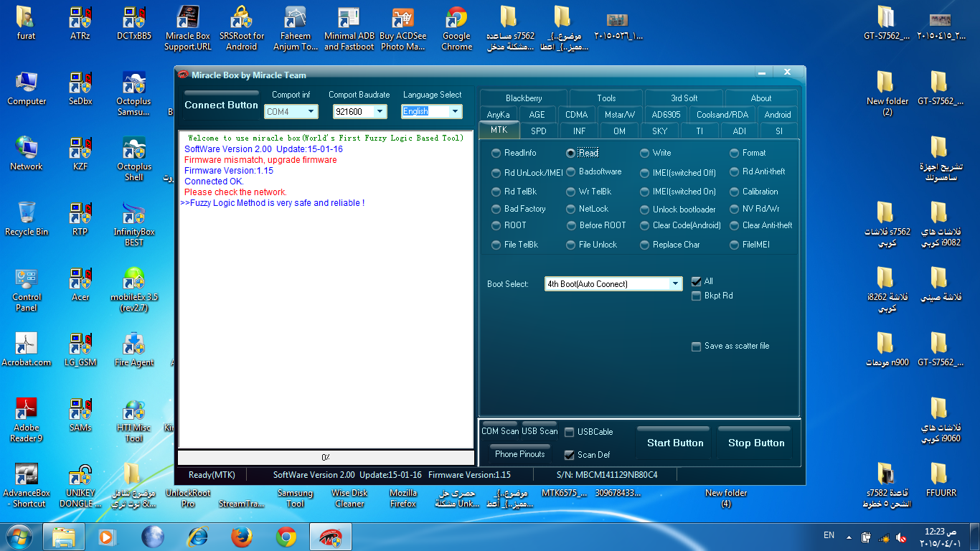Select the UNIKEY DONGLE desktop icon
Viewport: 980px width, 551px height.
(x=80, y=486)
